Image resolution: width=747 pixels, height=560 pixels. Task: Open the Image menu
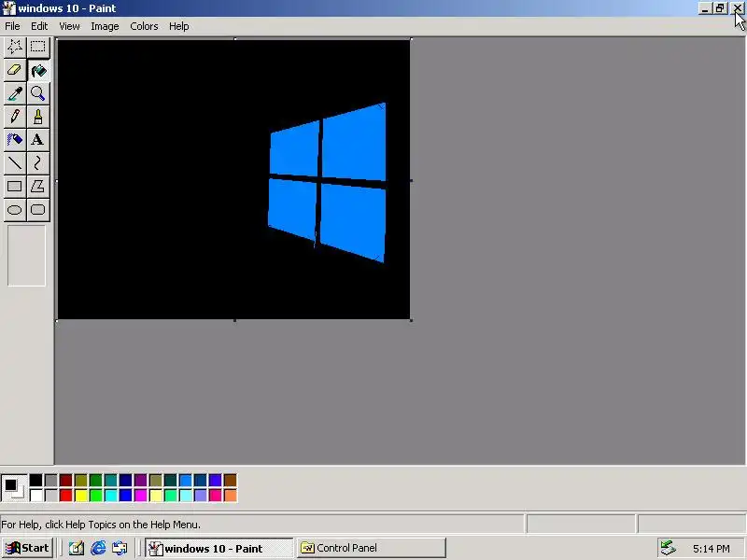[x=105, y=26]
